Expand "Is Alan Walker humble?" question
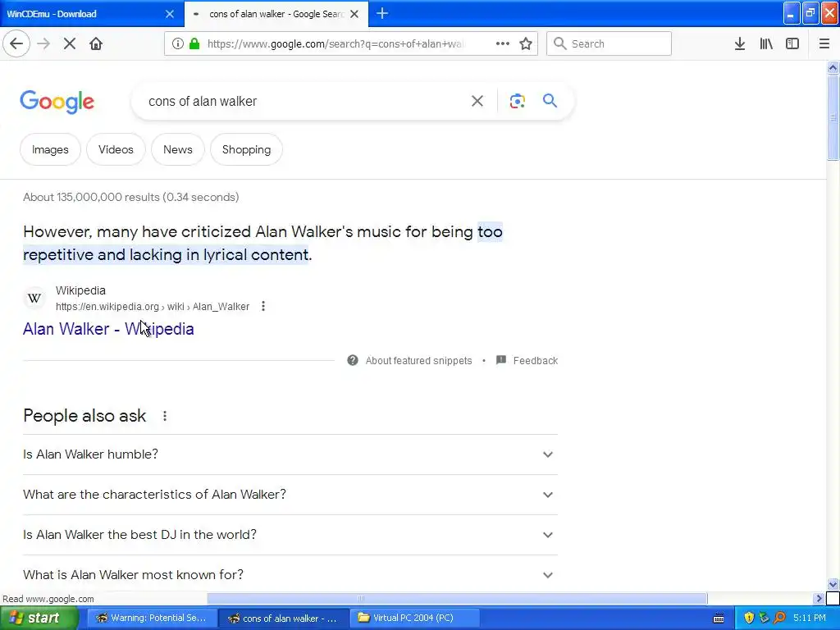Screen dimensions: 840x630 [290, 454]
